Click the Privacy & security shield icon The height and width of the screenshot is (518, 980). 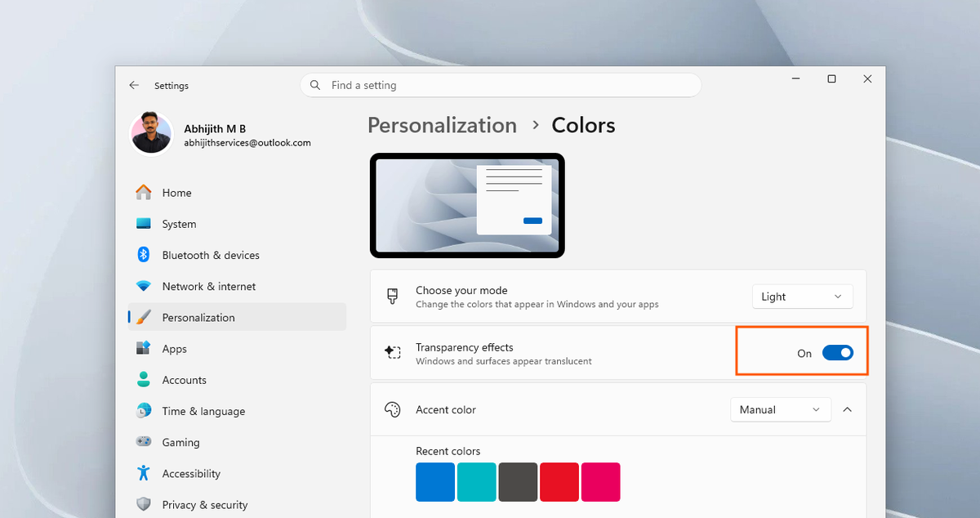point(144,504)
